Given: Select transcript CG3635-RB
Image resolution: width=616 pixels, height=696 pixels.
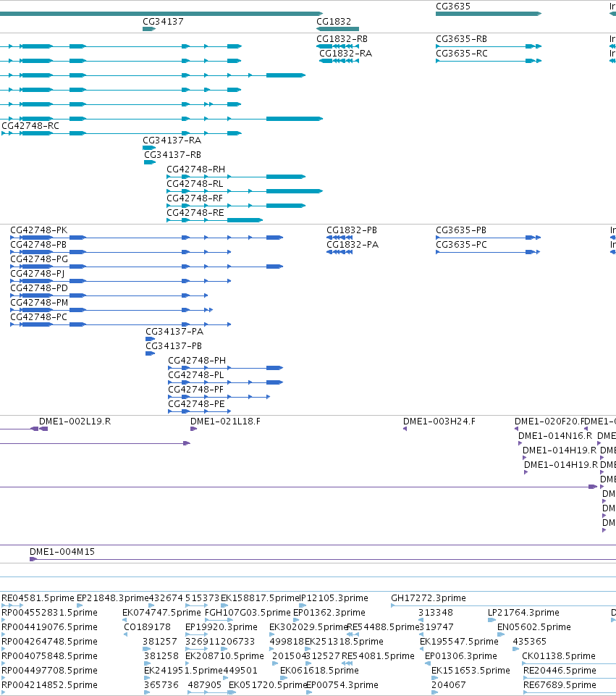Looking at the screenshot, I should (x=461, y=39).
